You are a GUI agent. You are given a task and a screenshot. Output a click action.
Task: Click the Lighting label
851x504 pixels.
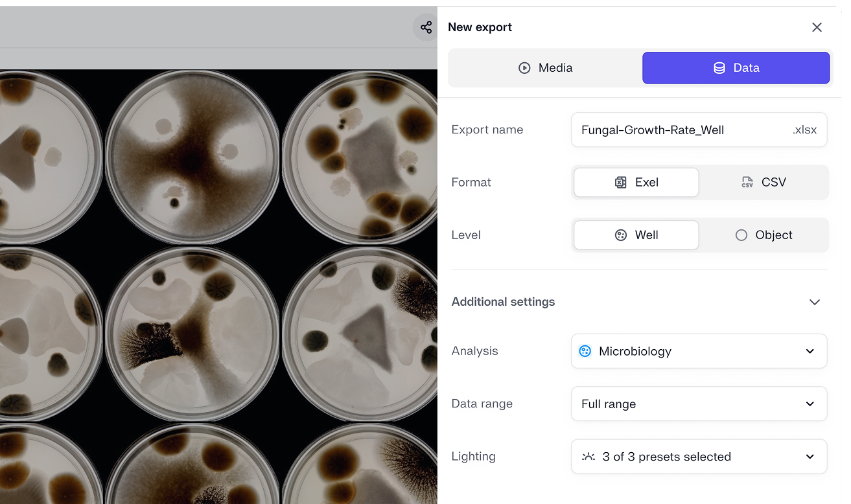473,456
